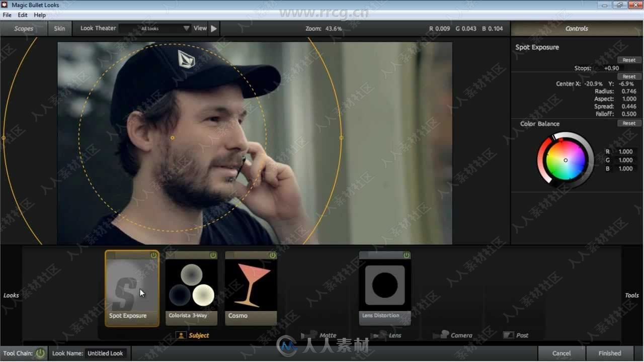This screenshot has height=362, width=644.
Task: Open the All Looks dropdown
Action: pos(155,29)
